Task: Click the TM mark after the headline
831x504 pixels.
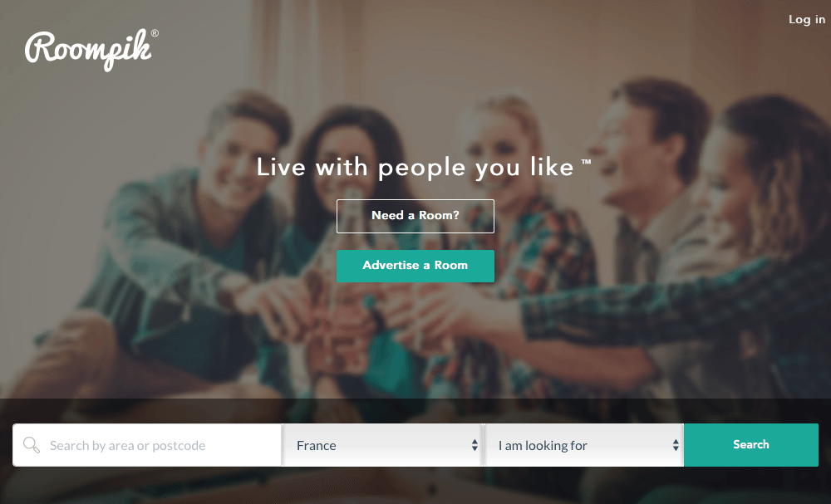Action: [586, 161]
